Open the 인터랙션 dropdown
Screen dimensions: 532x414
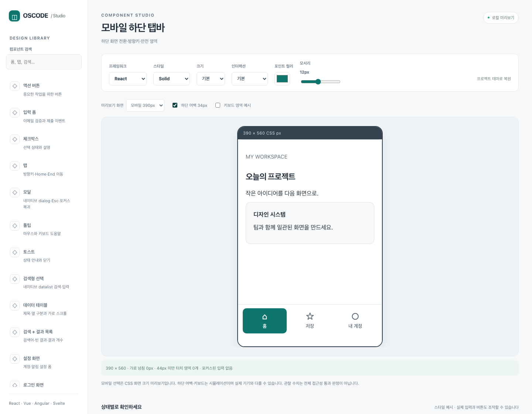coord(250,79)
